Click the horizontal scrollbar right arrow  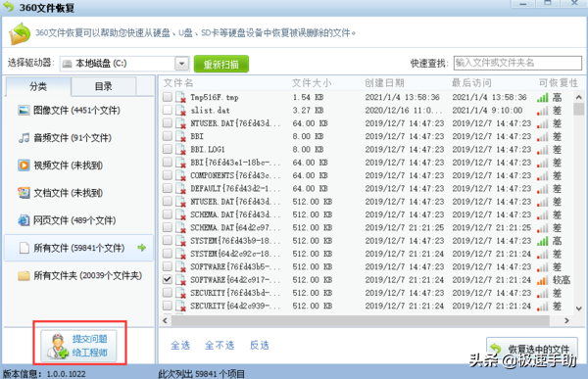pos(566,320)
